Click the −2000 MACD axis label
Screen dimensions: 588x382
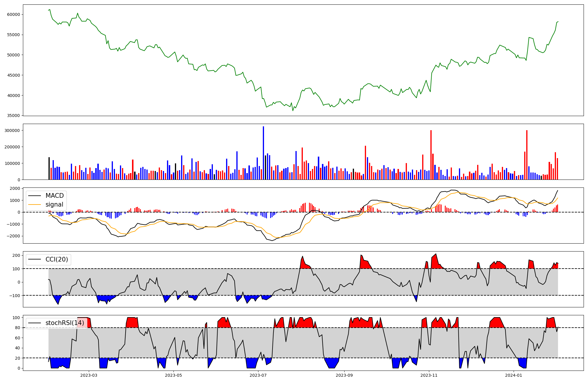click(13, 236)
